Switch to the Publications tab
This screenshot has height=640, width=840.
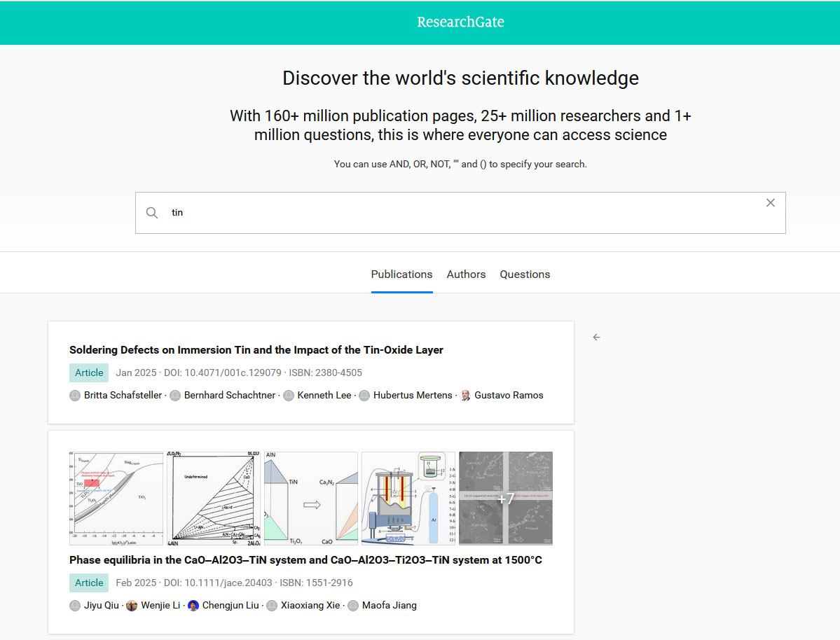click(x=402, y=274)
